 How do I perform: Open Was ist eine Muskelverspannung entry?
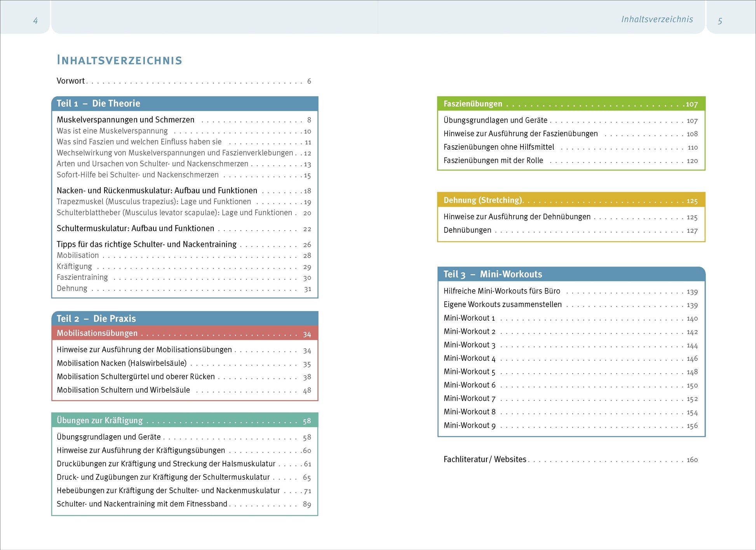112,131
